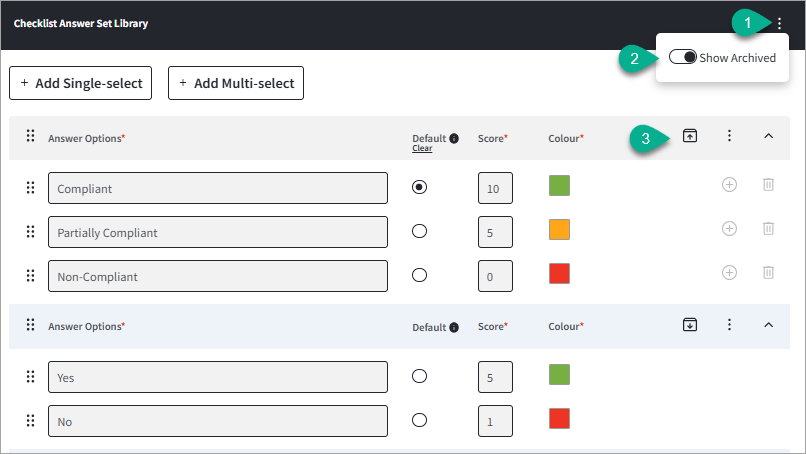The width and height of the screenshot is (806, 454).
Task: Click drag handle of the Compliant row
Action: tap(30, 188)
